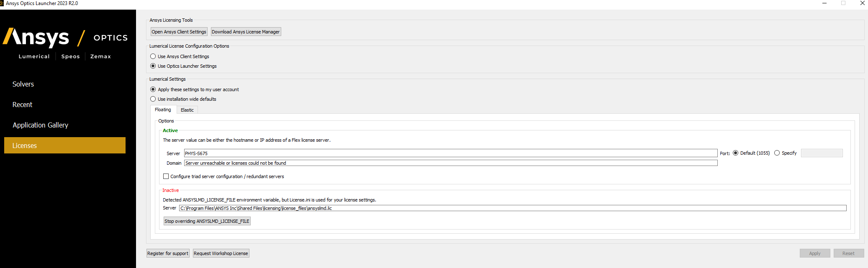Click Request Workshop License button
Image resolution: width=868 pixels, height=268 pixels.
(221, 253)
